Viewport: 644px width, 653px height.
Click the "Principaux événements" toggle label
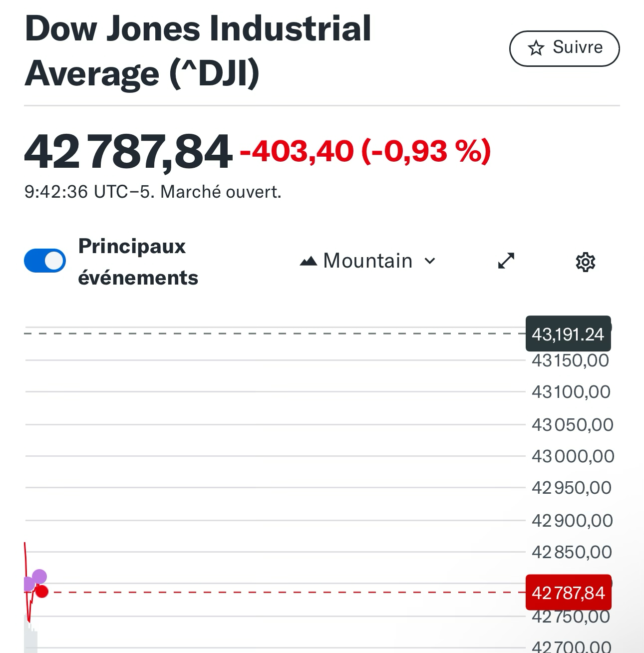(x=138, y=262)
